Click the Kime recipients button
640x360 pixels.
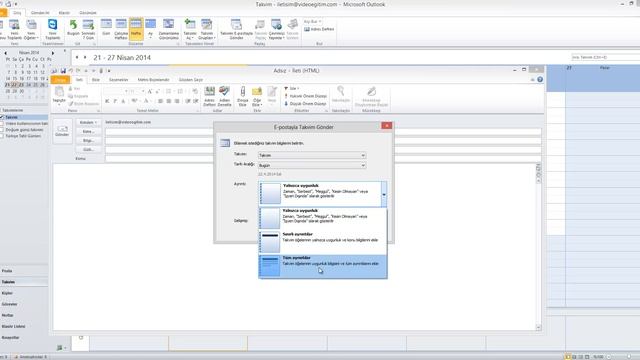click(88, 132)
